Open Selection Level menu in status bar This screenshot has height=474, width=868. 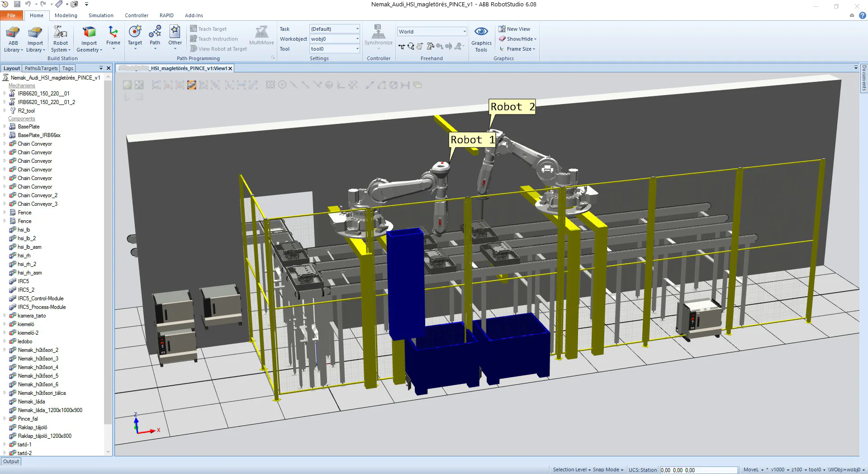click(x=572, y=469)
